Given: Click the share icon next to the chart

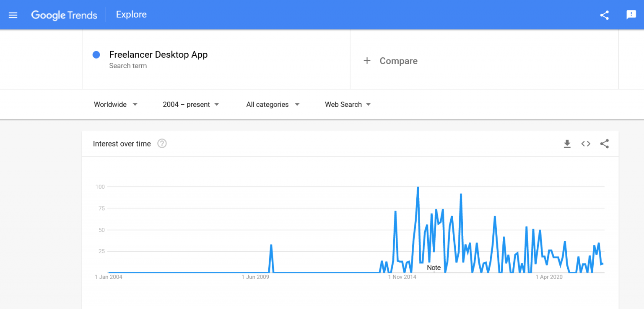Looking at the screenshot, I should [604, 144].
